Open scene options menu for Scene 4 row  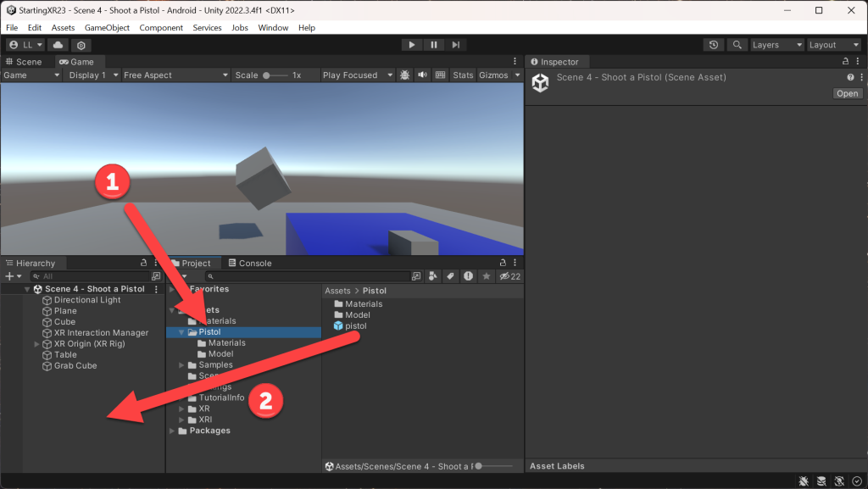156,289
